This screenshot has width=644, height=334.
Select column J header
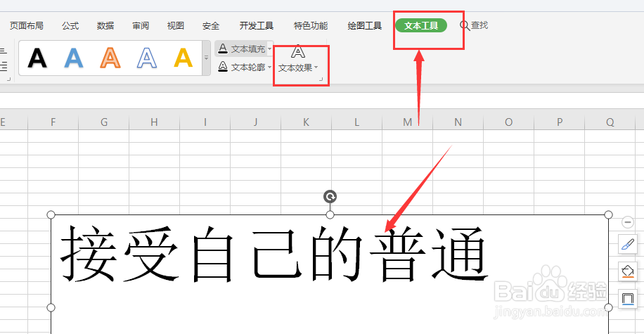click(x=255, y=122)
